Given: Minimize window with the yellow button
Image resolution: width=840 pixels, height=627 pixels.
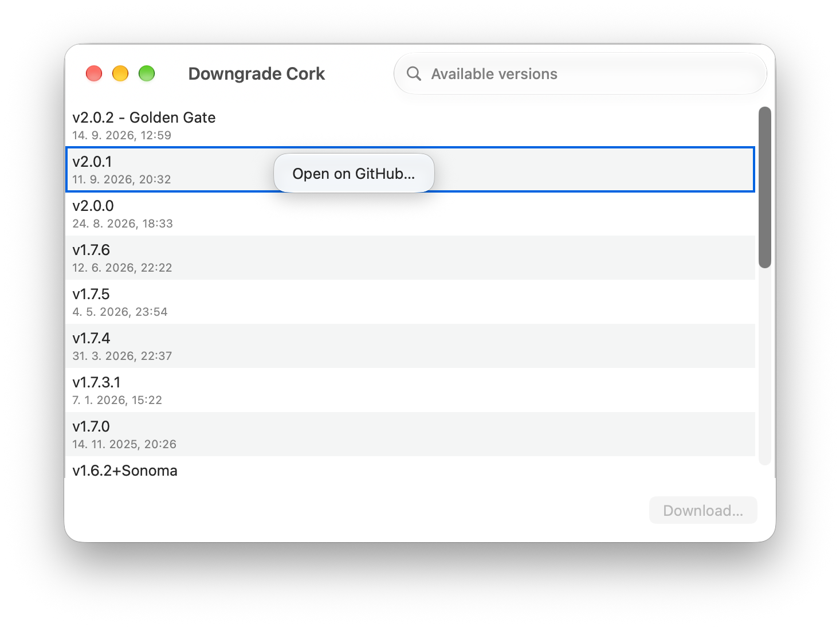Looking at the screenshot, I should [x=120, y=73].
